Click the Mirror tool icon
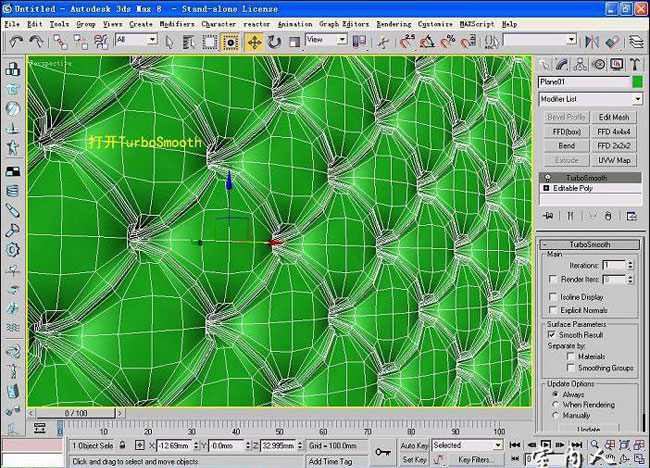The height and width of the screenshot is (468, 650). [x=592, y=42]
